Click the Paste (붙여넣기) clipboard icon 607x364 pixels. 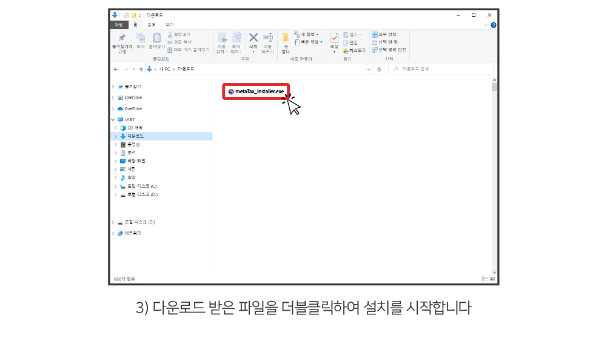click(157, 39)
